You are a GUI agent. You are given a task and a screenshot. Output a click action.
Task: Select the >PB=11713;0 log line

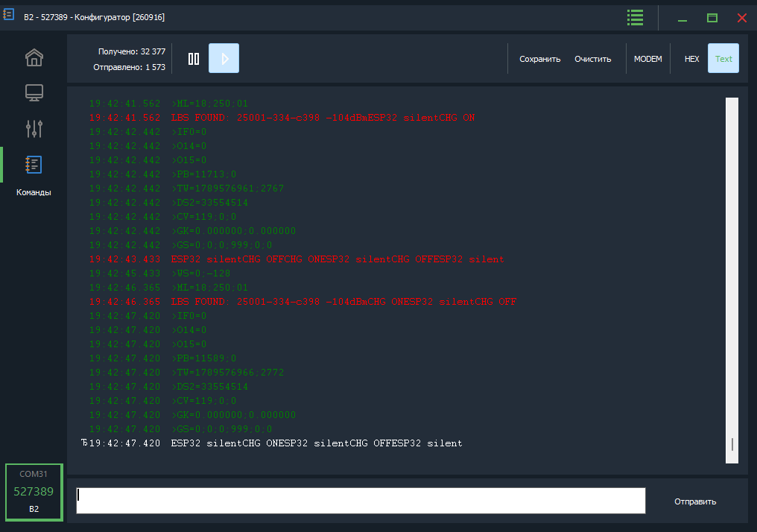162,174
